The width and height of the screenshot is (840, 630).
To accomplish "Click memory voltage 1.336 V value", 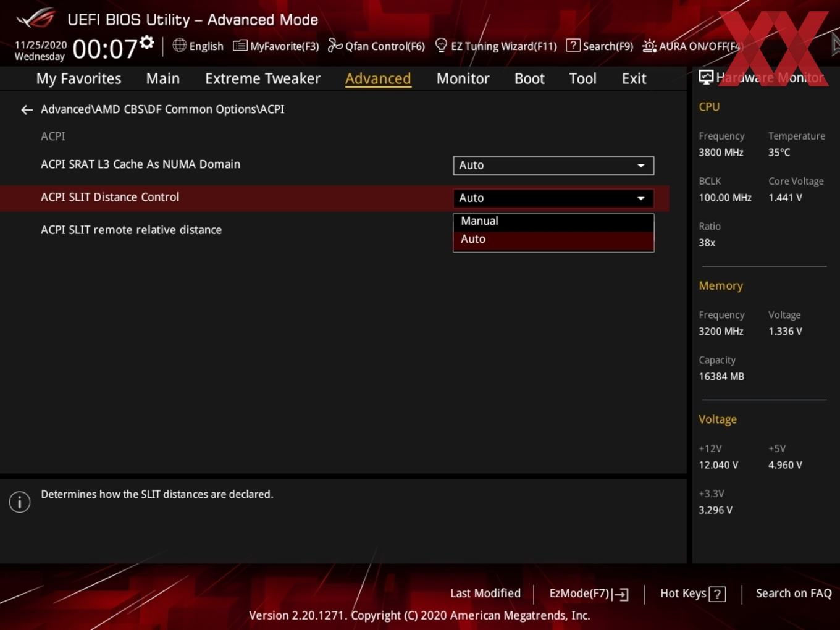I will tap(785, 332).
